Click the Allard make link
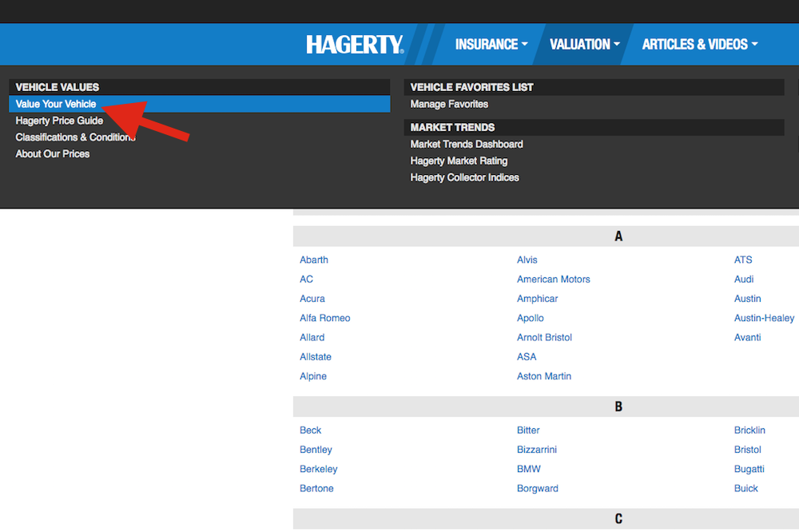The height and width of the screenshot is (532, 799). coord(312,337)
